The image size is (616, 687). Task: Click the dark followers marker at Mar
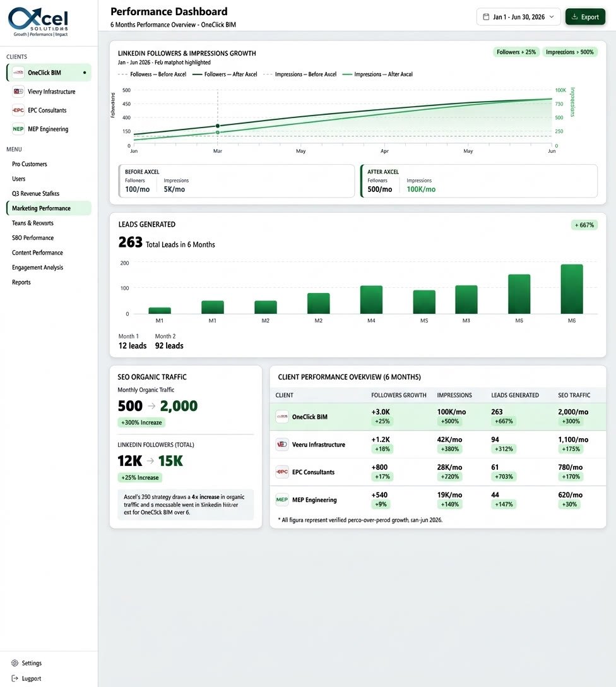pos(218,126)
